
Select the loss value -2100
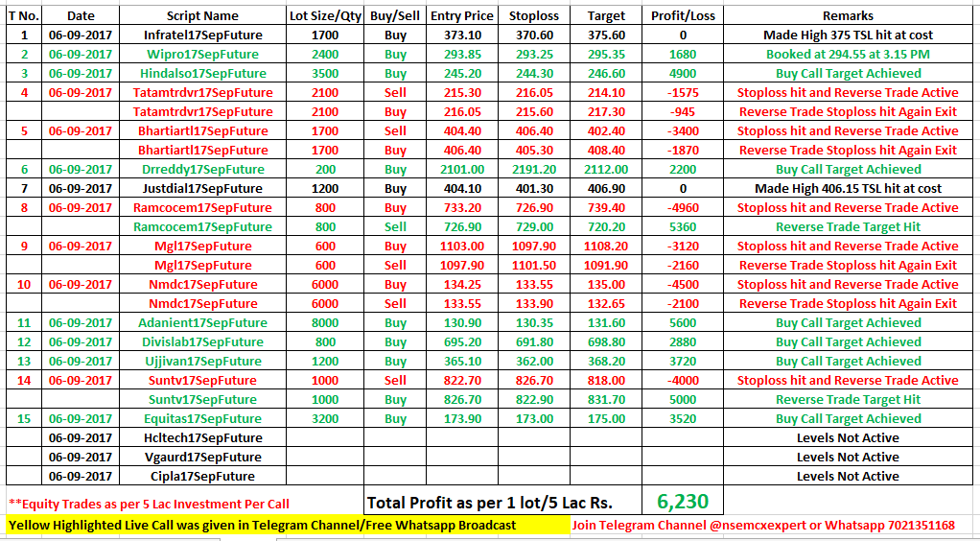(683, 303)
